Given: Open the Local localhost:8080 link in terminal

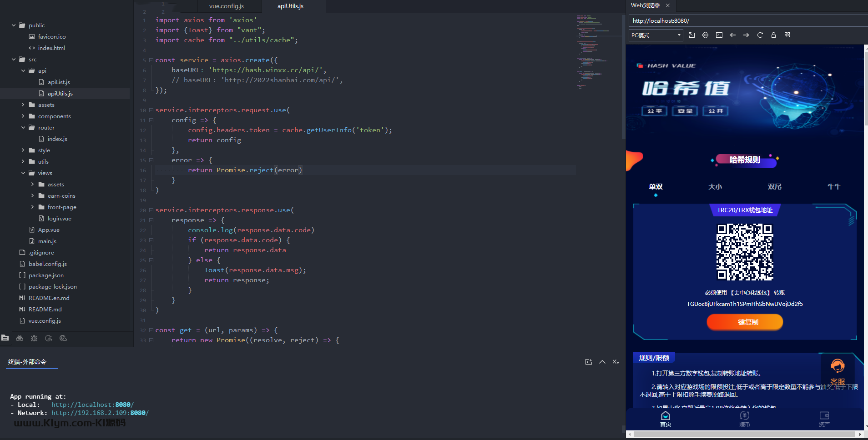Looking at the screenshot, I should (92, 405).
